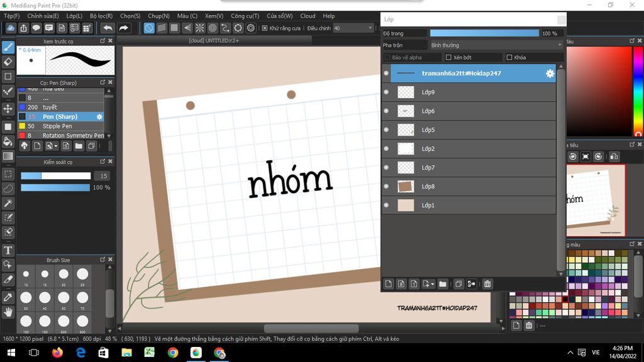Enable circle snap guide
The image size is (644, 362).
213,28
